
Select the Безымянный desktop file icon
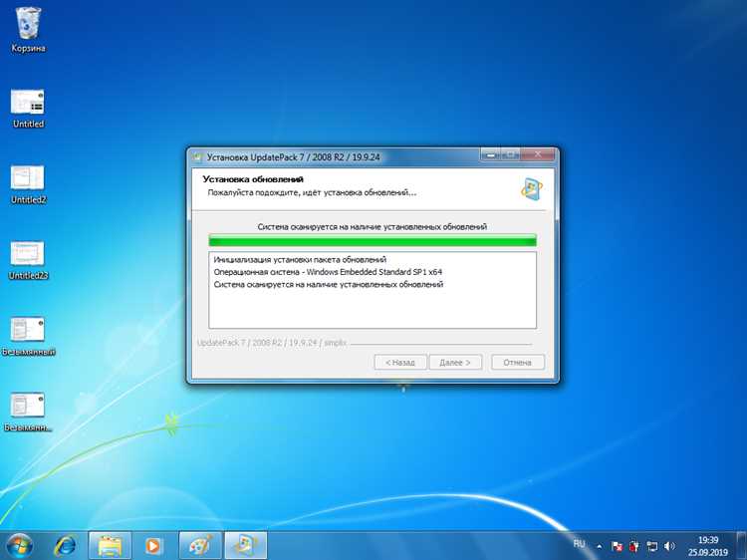[x=28, y=337]
